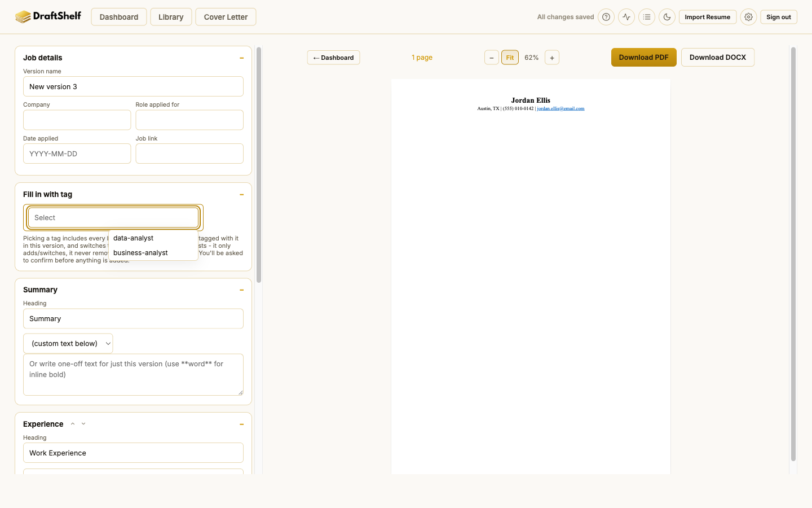The height and width of the screenshot is (508, 812).
Task: Click the Work Experience heading input
Action: (x=133, y=453)
